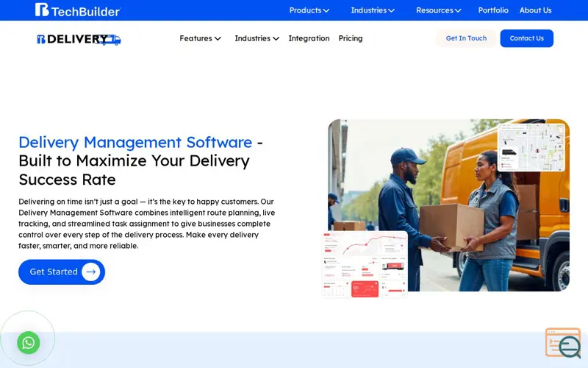Open the Industries dropdown beside Features

(257, 38)
